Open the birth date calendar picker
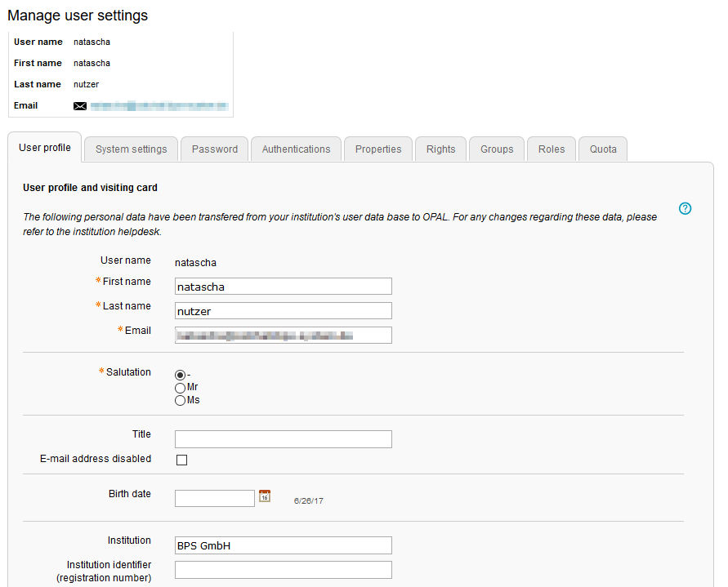The image size is (728, 587). pos(265,496)
